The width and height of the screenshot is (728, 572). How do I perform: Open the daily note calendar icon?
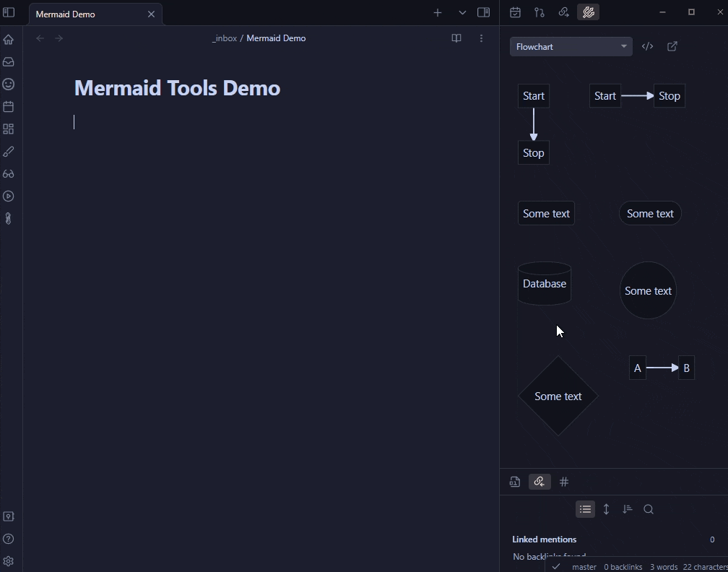(x=515, y=12)
